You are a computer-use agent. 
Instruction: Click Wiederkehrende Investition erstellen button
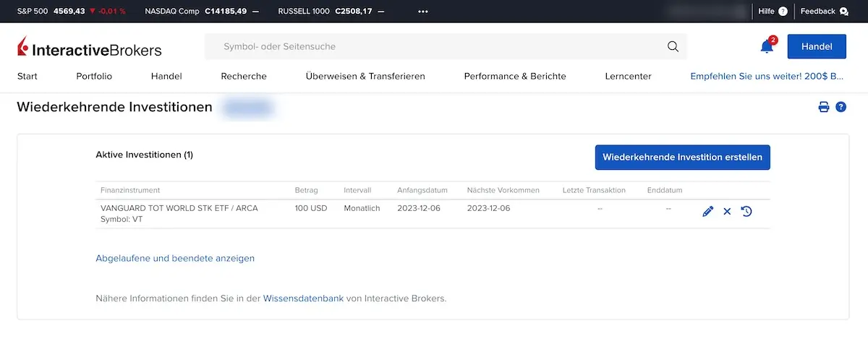coord(682,157)
